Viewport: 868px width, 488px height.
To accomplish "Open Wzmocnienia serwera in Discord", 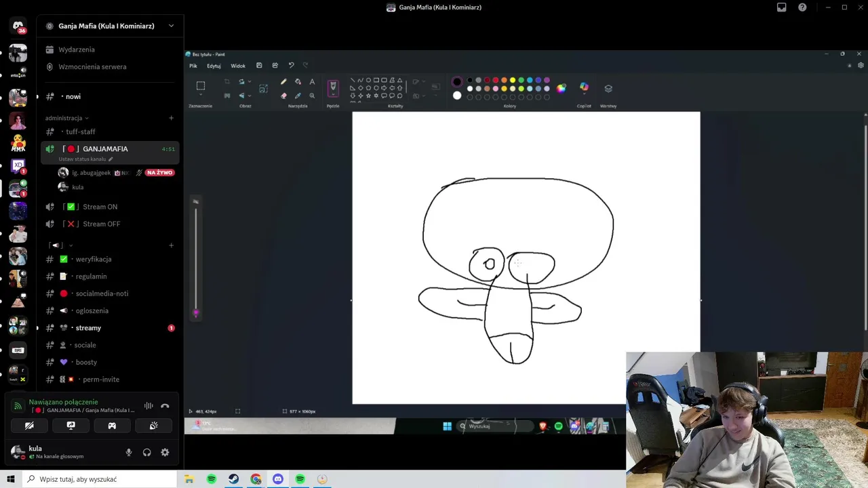I will (x=109, y=66).
